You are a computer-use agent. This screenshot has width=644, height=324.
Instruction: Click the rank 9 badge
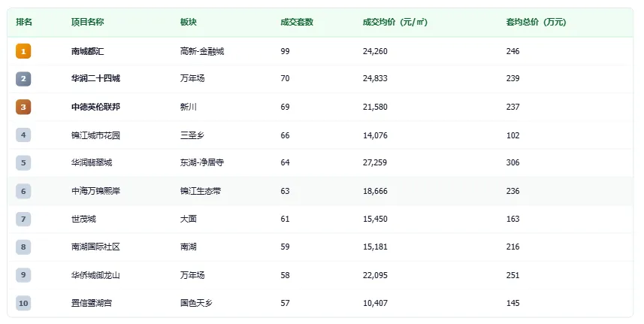24,274
